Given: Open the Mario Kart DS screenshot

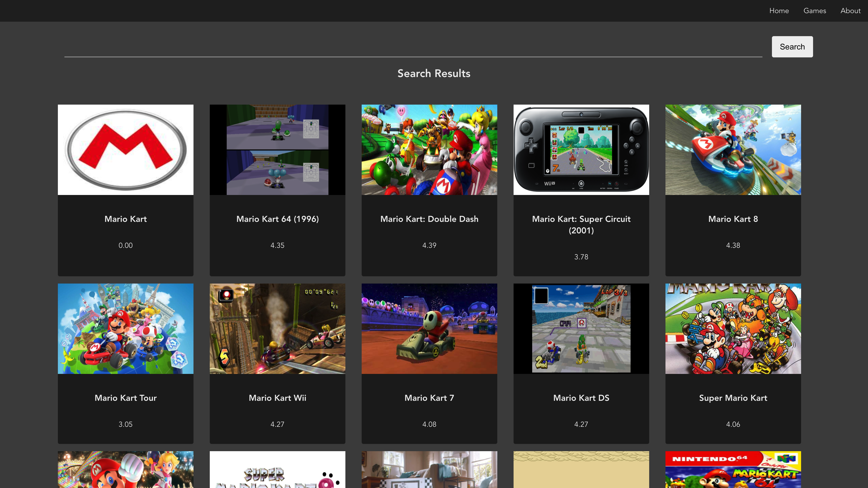Looking at the screenshot, I should coord(581,328).
